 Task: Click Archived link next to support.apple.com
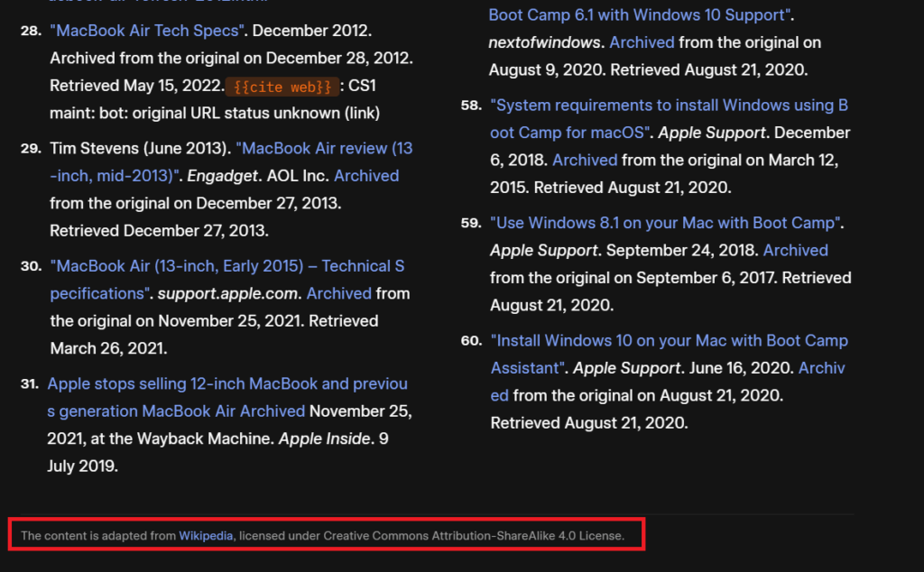point(338,293)
